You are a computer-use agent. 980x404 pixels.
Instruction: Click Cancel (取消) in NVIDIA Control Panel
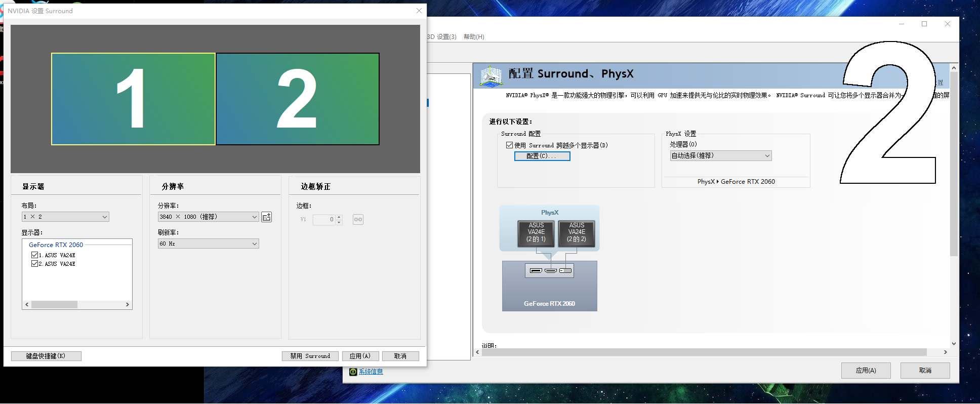[925, 370]
